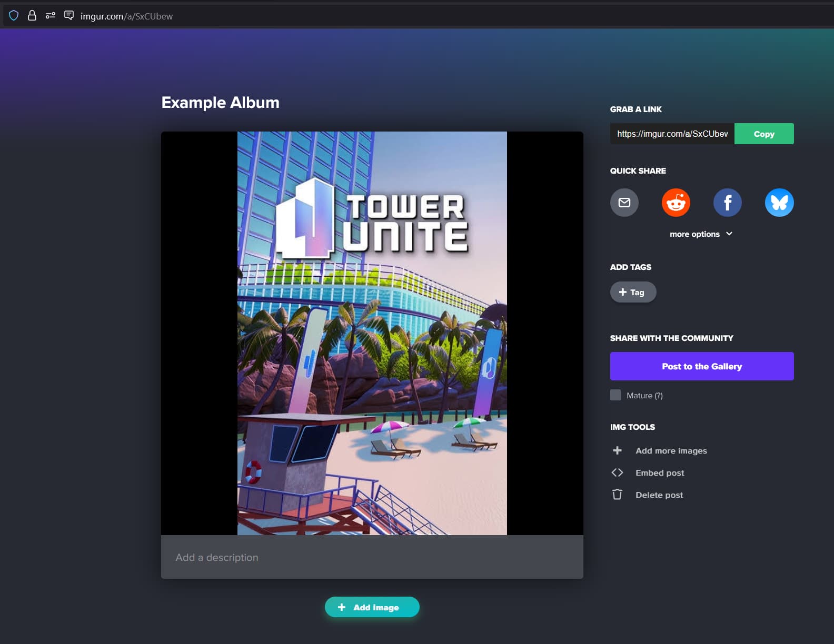Screen dimensions: 834x644
Task: Share the album to Bluesky
Action: click(x=779, y=203)
